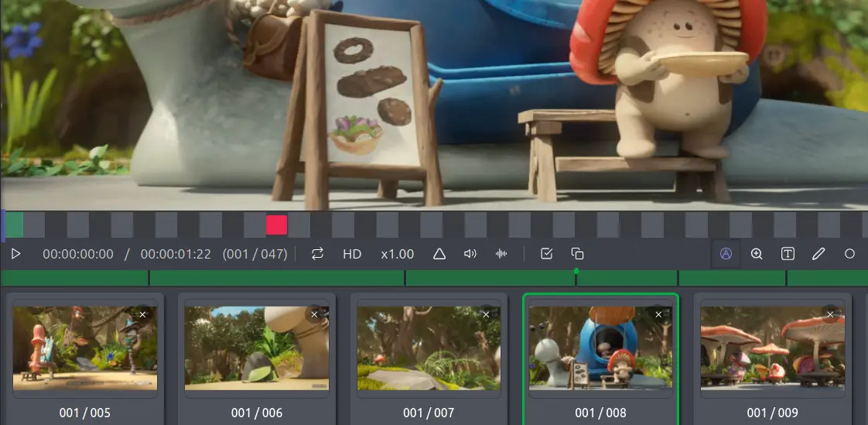Remove thumbnail 001 / 005 with X
Screen dimensions: 868x425
coord(142,314)
